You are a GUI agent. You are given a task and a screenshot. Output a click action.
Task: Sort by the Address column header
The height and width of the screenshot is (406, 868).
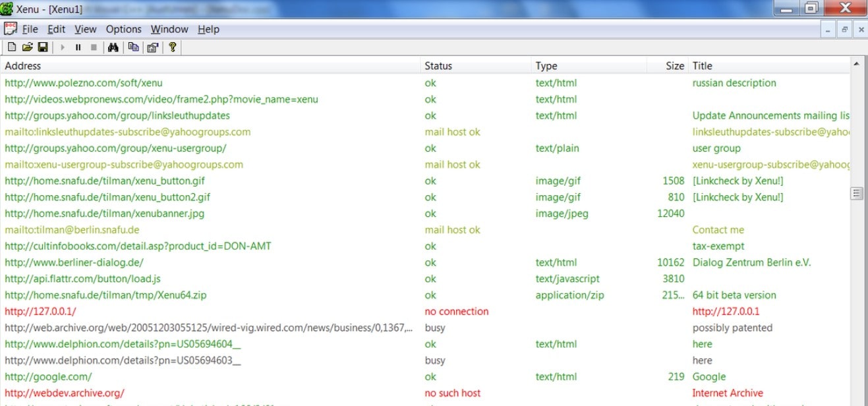tap(211, 66)
